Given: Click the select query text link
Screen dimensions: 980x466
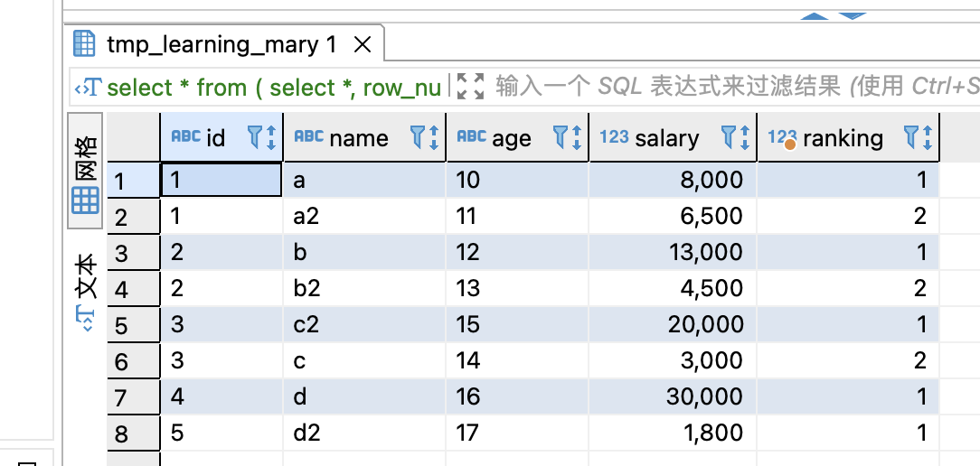Looking at the screenshot, I should tap(273, 88).
